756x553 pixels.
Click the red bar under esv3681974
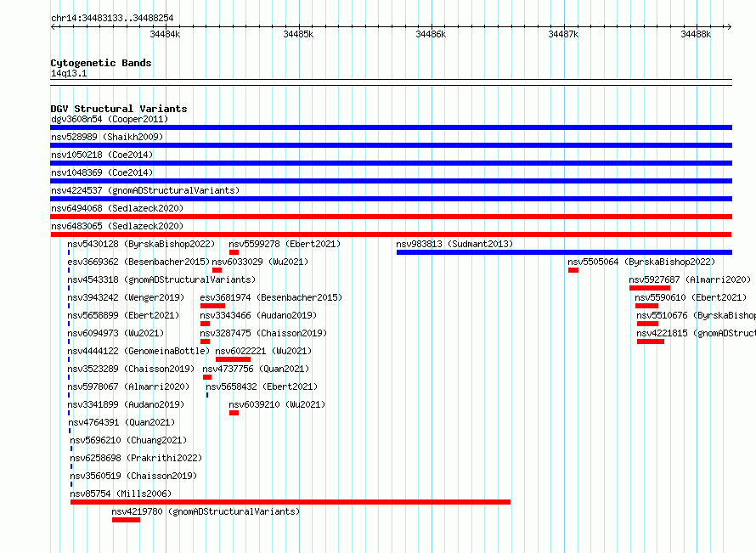(212, 306)
